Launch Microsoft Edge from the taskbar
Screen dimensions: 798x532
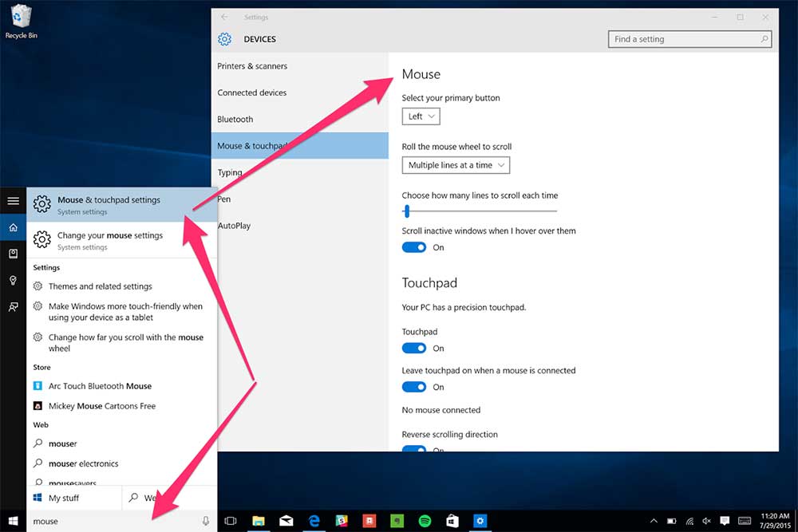pyautogui.click(x=314, y=521)
